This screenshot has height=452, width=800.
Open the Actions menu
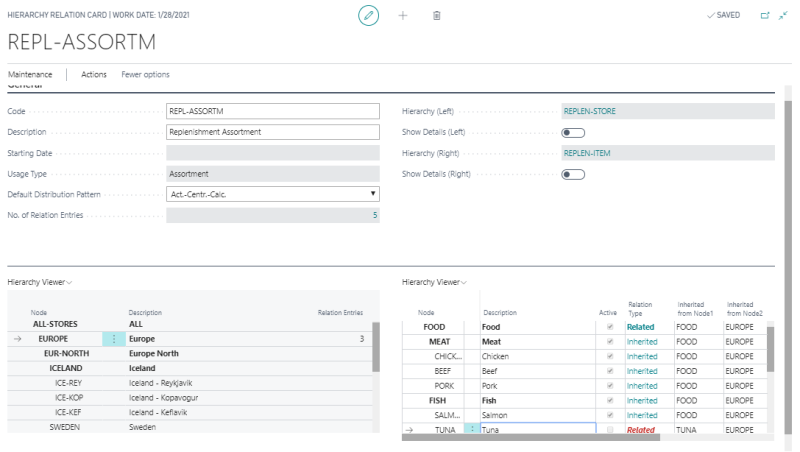pyautogui.click(x=94, y=74)
